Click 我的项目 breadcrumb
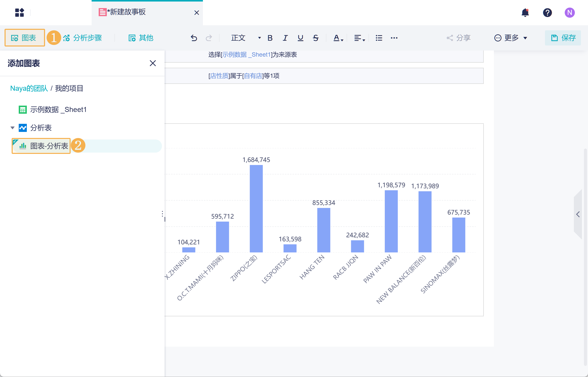The width and height of the screenshot is (588, 377). click(x=69, y=88)
